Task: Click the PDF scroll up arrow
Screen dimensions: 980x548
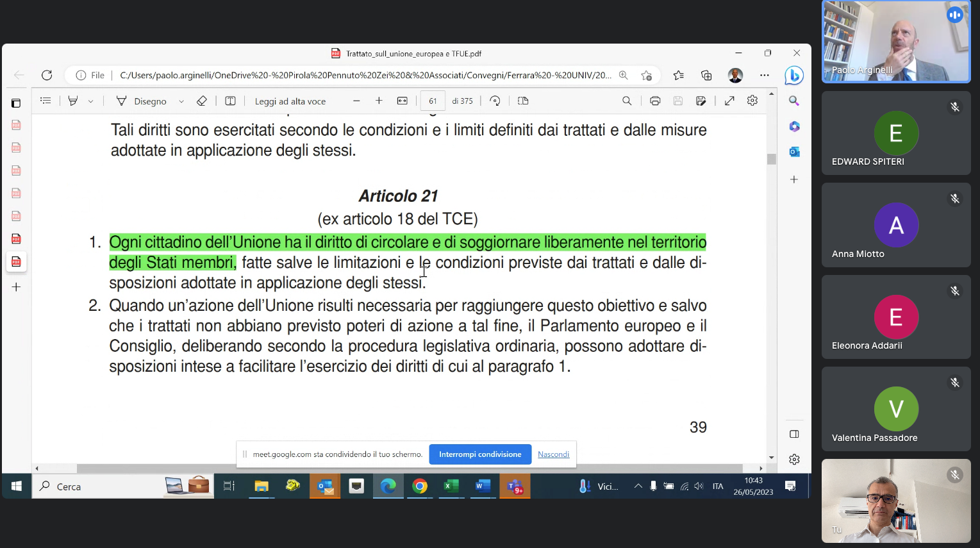Action: click(x=771, y=94)
